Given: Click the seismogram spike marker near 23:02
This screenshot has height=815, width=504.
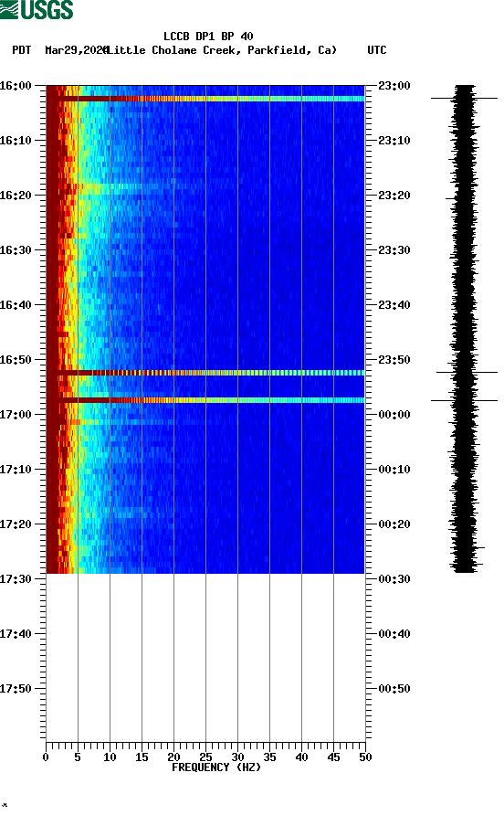Looking at the screenshot, I should 464,98.
